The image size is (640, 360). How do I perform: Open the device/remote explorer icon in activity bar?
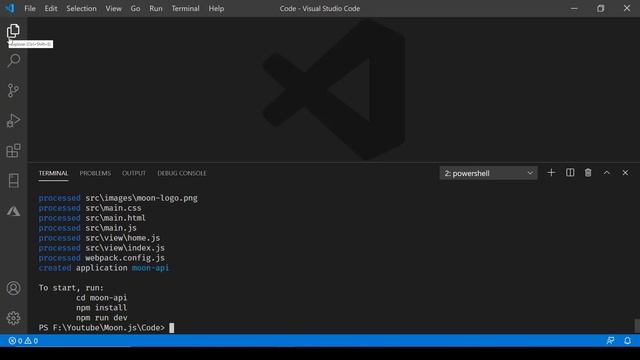(x=13, y=180)
